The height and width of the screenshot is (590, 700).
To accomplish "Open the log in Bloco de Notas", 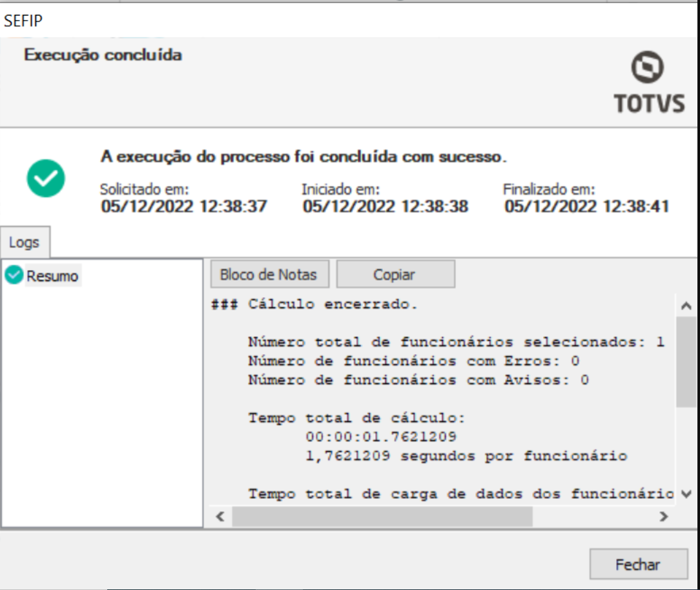I will pyautogui.click(x=269, y=274).
